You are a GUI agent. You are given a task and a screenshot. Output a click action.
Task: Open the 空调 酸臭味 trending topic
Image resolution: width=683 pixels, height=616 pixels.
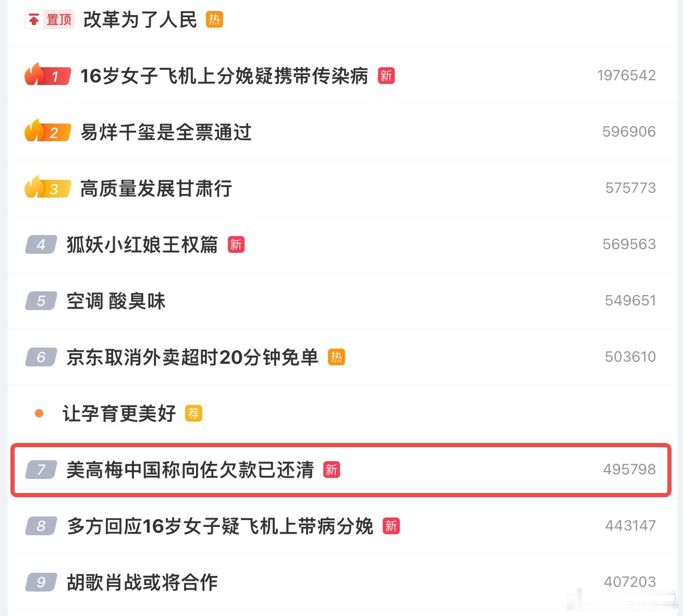(x=116, y=301)
